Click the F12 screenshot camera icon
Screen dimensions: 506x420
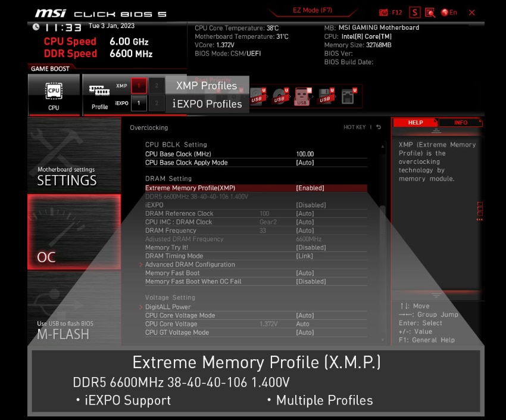(x=383, y=13)
